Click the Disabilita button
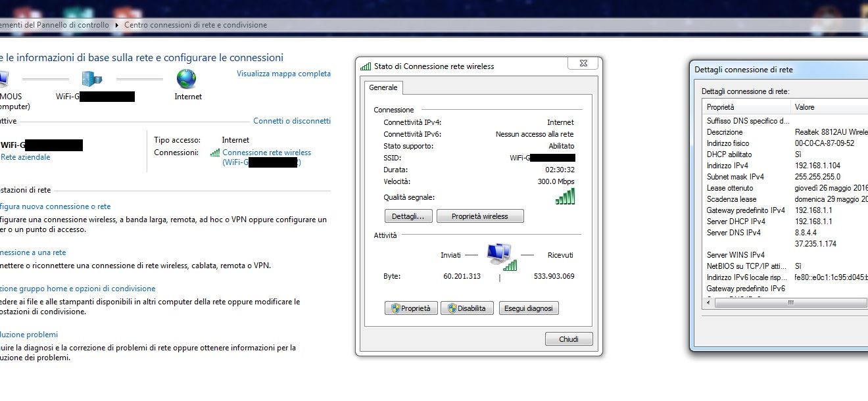 [x=467, y=308]
